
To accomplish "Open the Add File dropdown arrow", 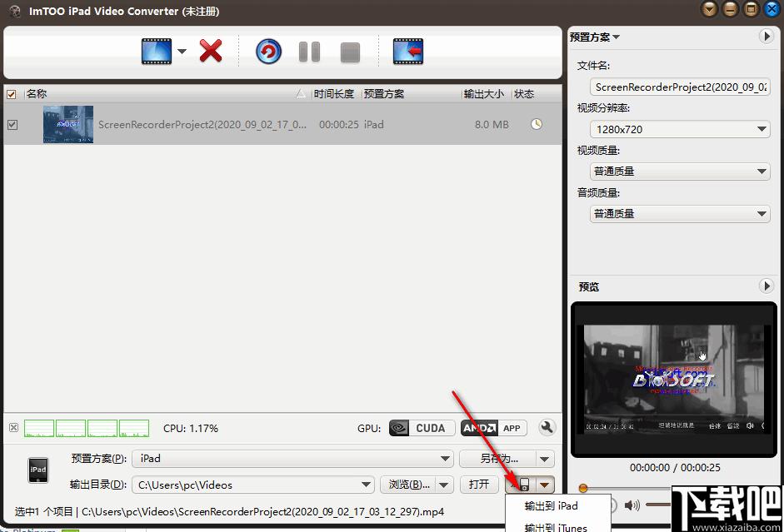I will click(182, 52).
